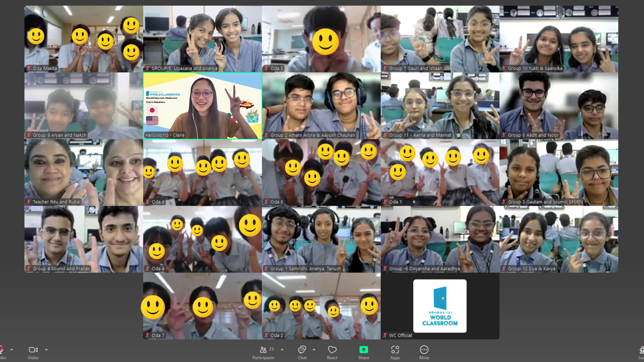Open the video options caret

(46, 350)
